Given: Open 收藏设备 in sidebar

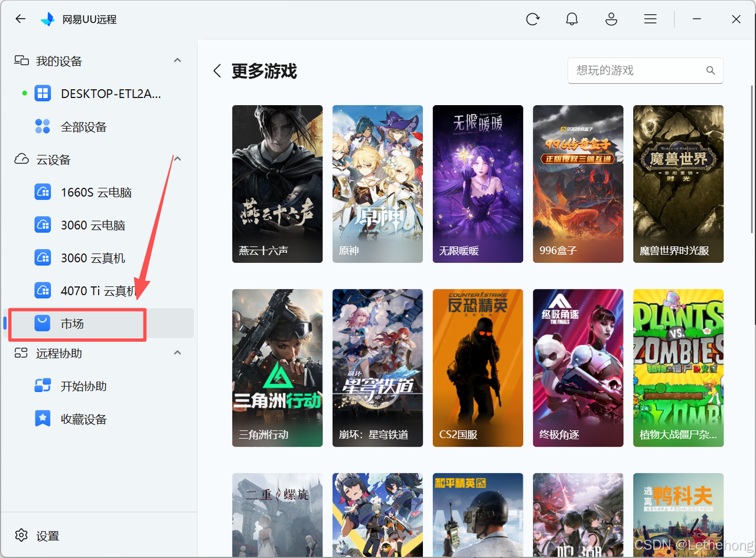Looking at the screenshot, I should 99,419.
